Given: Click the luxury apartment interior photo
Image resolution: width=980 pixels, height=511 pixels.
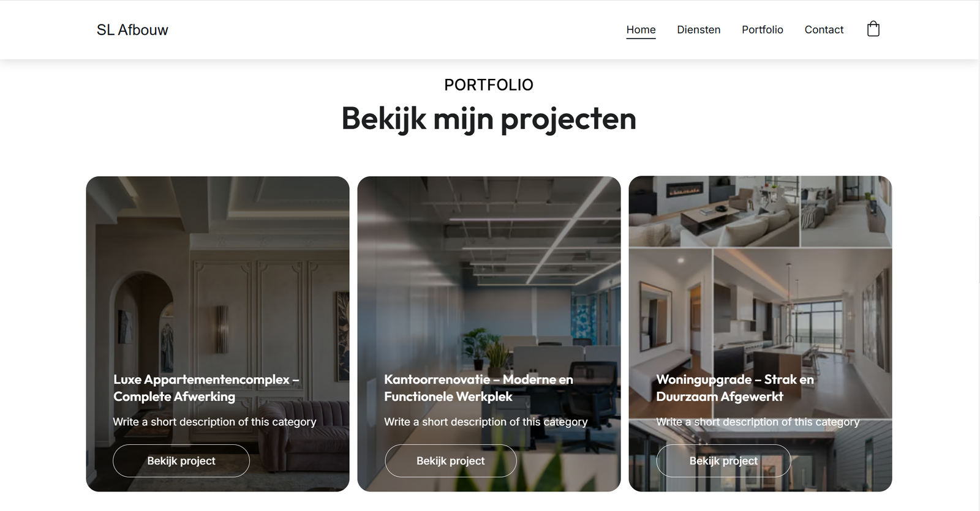Looking at the screenshot, I should tap(217, 275).
